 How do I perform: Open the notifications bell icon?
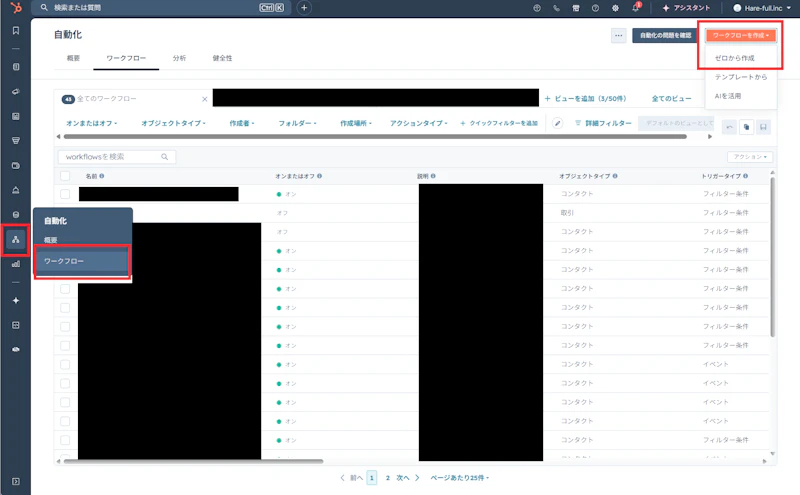pos(636,8)
